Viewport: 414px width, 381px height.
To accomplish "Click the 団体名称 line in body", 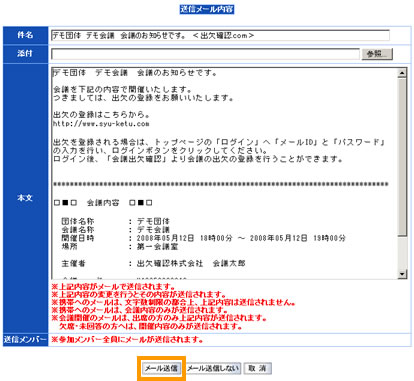I will (x=115, y=221).
